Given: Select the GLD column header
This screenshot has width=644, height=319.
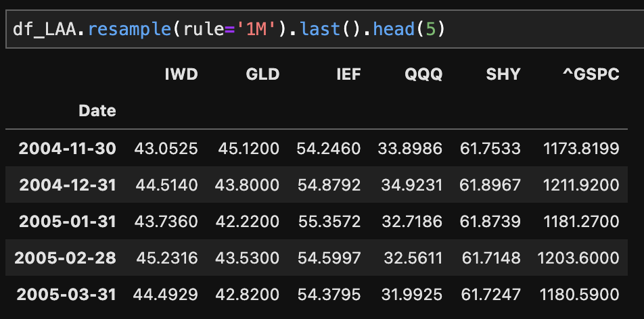Looking at the screenshot, I should [x=262, y=74].
